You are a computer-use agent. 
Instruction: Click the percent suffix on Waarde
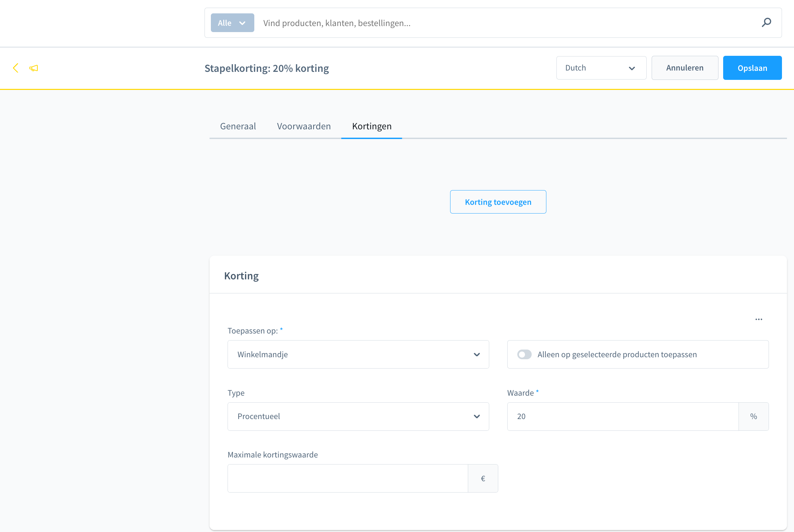(x=753, y=416)
